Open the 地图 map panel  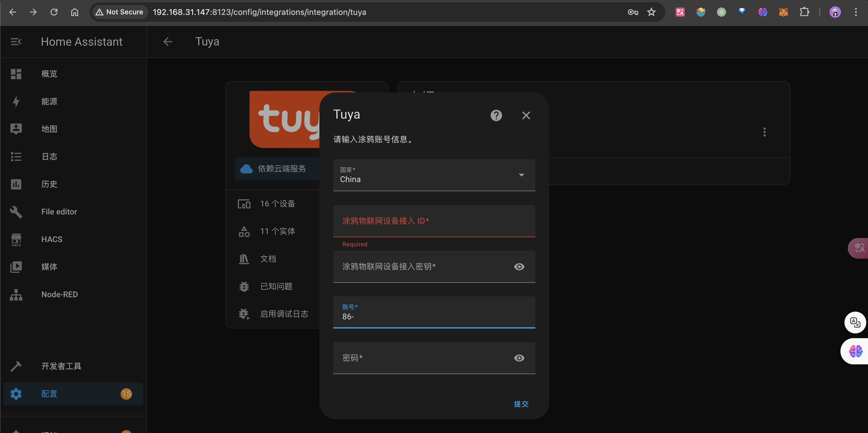[x=49, y=129]
